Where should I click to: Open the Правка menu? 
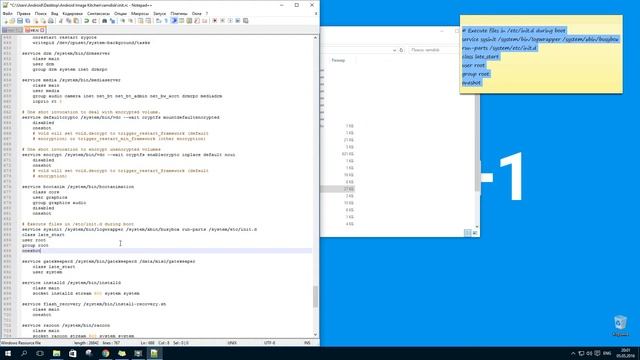[x=23, y=13]
